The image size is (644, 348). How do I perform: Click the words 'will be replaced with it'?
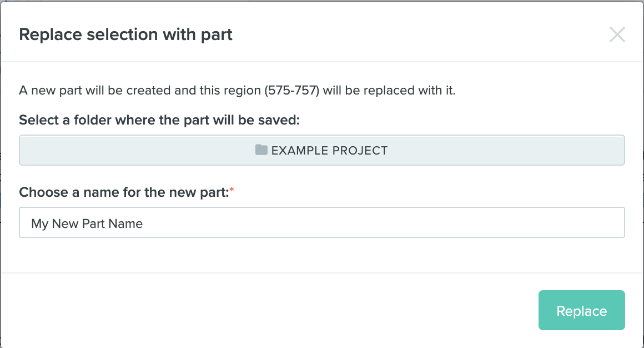389,90
